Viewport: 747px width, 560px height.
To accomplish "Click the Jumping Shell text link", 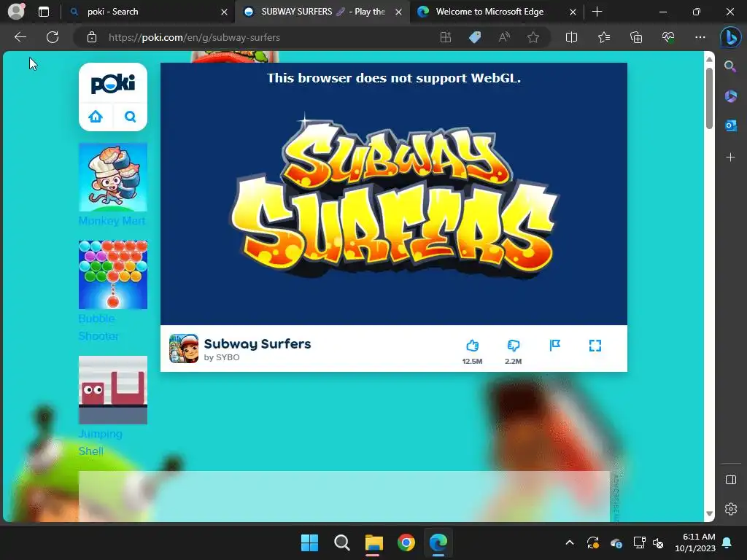I will (101, 443).
